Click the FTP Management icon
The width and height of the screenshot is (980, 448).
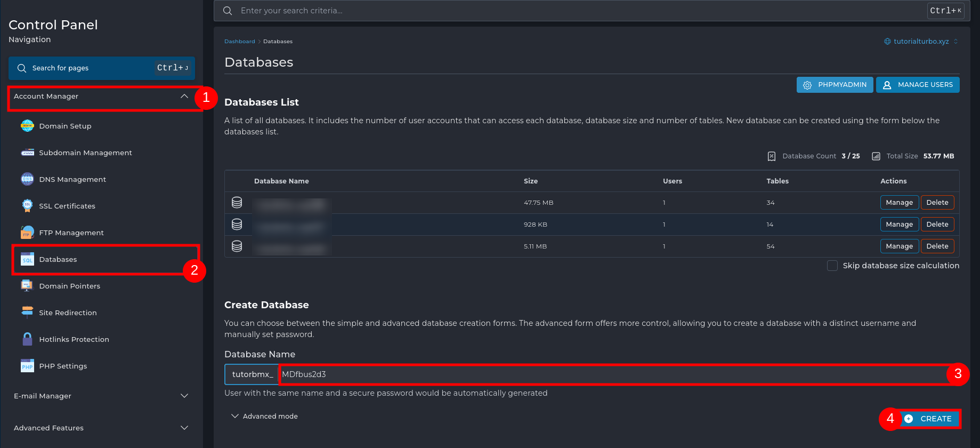[x=27, y=233]
